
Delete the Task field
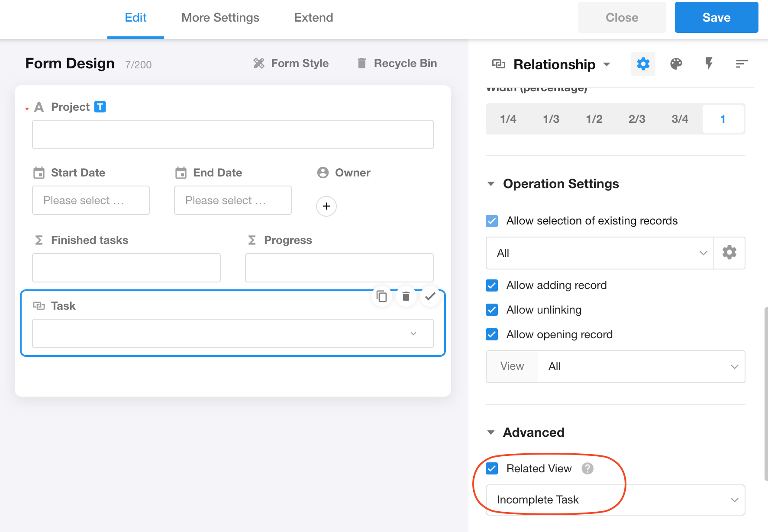coord(406,296)
